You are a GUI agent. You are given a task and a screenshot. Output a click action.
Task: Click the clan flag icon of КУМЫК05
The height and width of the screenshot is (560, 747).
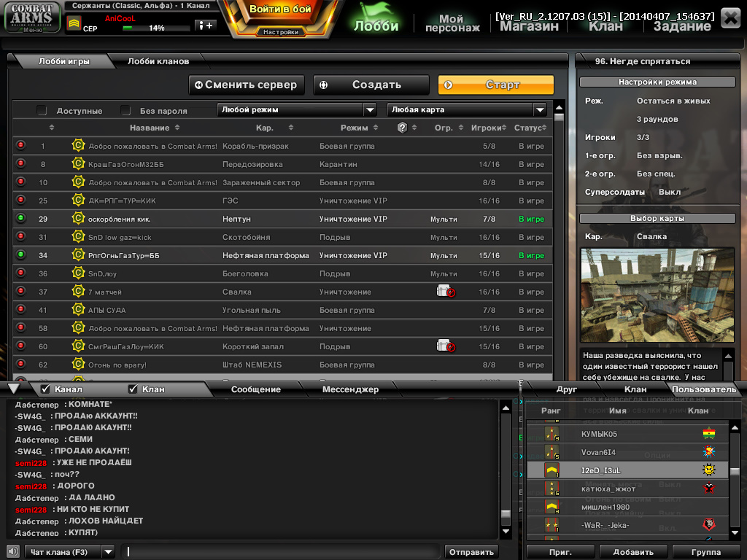point(709,433)
